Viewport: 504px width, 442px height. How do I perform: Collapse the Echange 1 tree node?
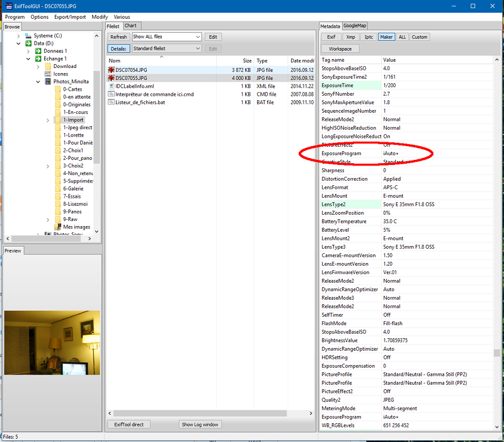point(28,59)
